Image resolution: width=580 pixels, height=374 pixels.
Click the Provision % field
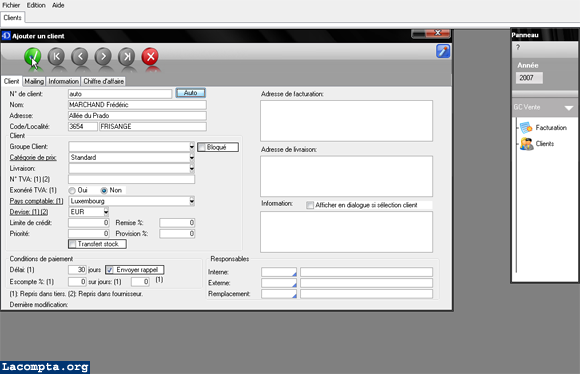pos(177,234)
